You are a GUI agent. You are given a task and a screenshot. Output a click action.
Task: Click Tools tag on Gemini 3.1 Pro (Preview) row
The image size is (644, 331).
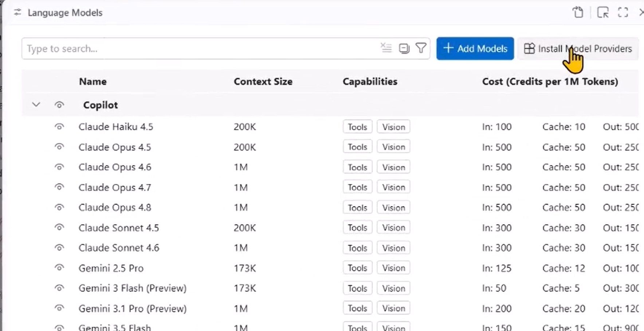(357, 308)
